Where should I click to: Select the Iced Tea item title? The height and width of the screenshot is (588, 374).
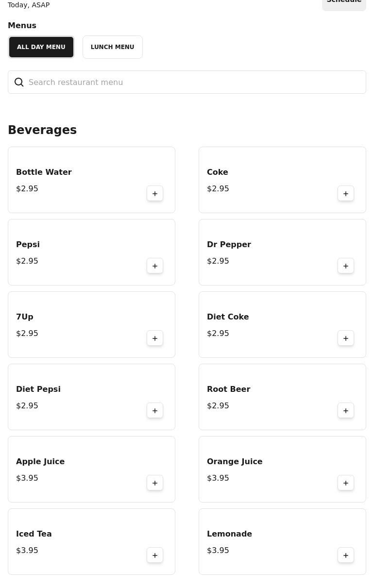click(34, 534)
